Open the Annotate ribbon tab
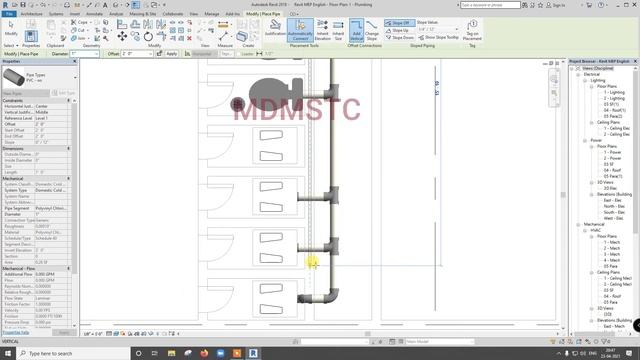640x360 pixels. pos(94,14)
